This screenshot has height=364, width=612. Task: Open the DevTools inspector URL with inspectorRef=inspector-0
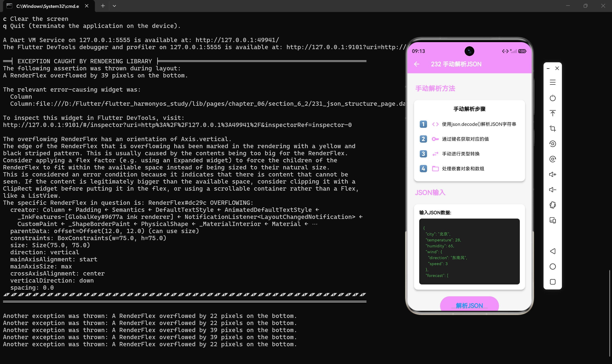(177, 125)
